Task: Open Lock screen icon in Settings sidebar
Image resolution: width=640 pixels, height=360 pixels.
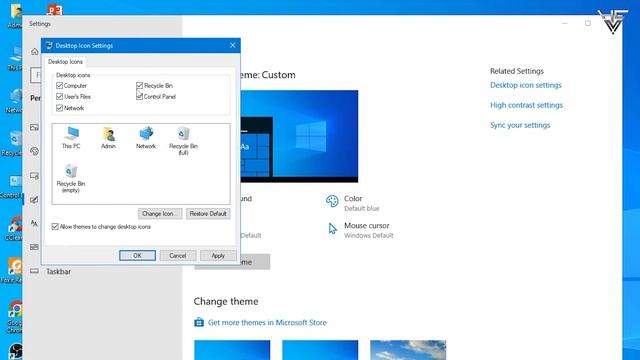Action: [34, 176]
